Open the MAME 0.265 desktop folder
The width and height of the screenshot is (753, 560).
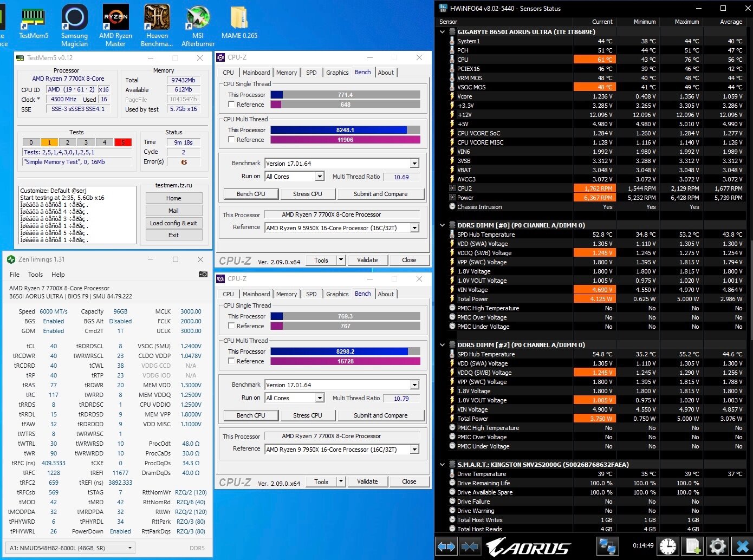click(239, 22)
